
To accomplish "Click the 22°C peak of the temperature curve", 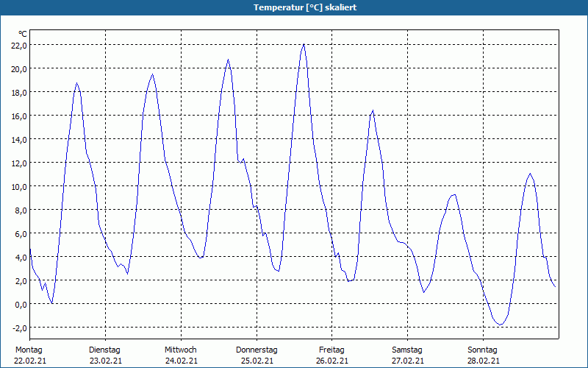I will tap(304, 45).
